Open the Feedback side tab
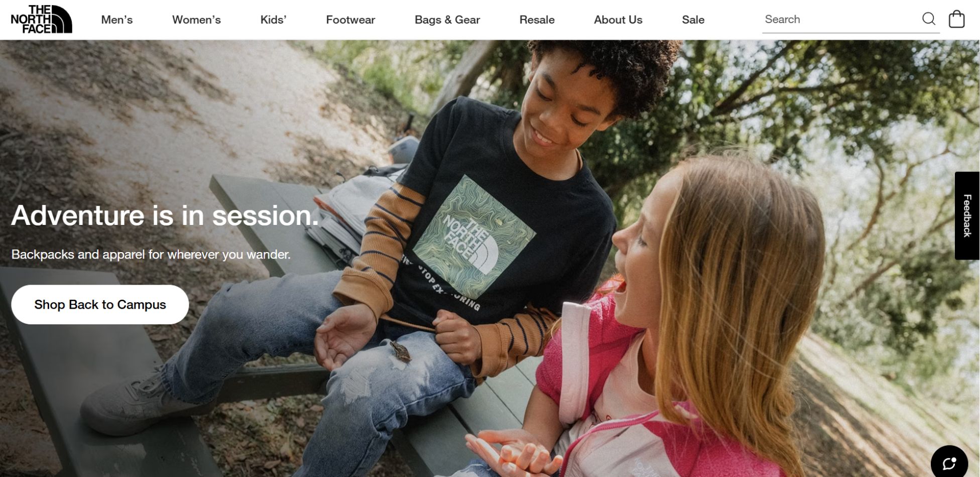The height and width of the screenshot is (477, 980). [967, 215]
